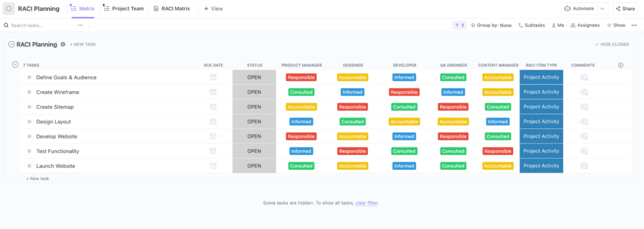The width and height of the screenshot is (644, 229).
Task: Open the far-right toolbar ellipsis menu
Action: click(x=634, y=25)
